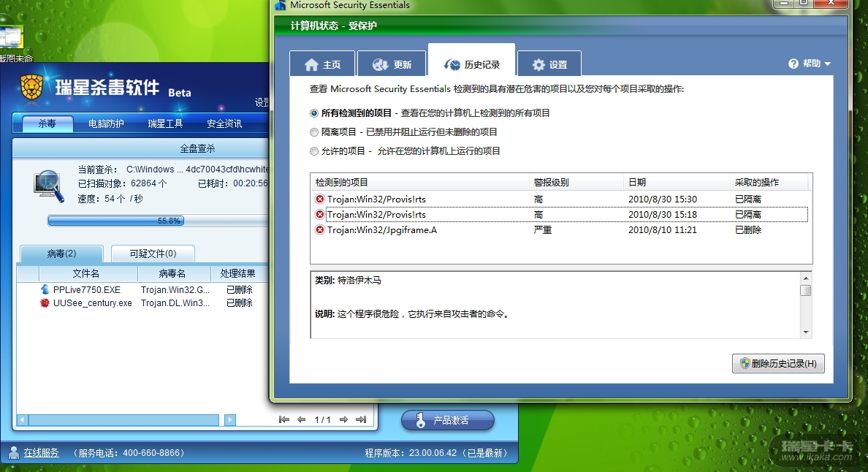Select 所有检测到的项目 radio button
The height and width of the screenshot is (472, 868).
coord(314,113)
